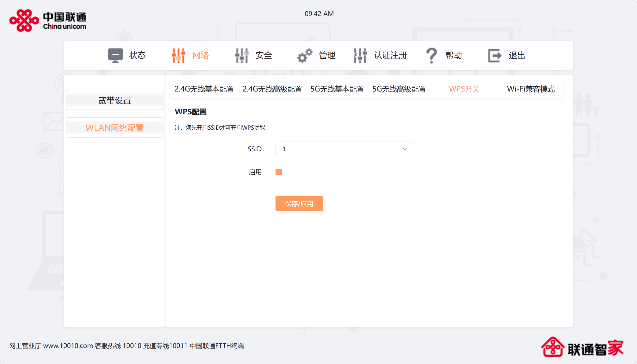Select WLAN网络配置 in the sidebar
The image size is (637, 364).
tap(114, 128)
